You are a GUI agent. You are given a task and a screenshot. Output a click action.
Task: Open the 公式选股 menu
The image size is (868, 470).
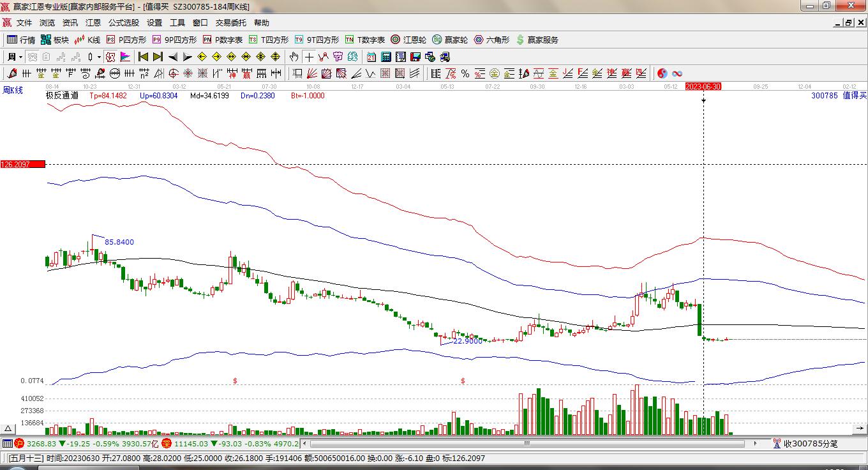[123, 23]
